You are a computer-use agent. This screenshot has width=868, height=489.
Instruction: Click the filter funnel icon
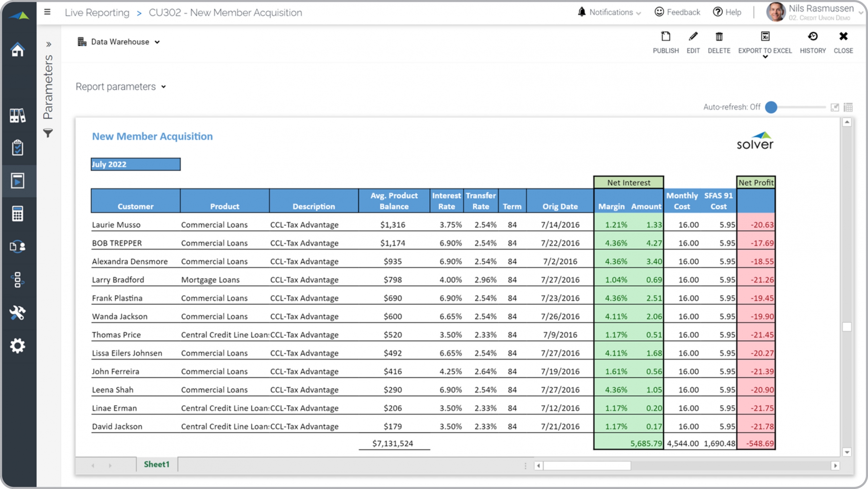pos(48,133)
